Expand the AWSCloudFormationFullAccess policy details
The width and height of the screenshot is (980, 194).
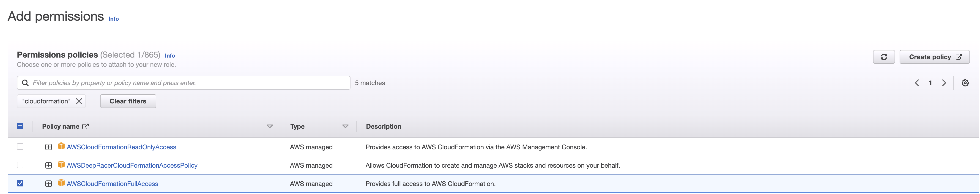pyautogui.click(x=48, y=184)
